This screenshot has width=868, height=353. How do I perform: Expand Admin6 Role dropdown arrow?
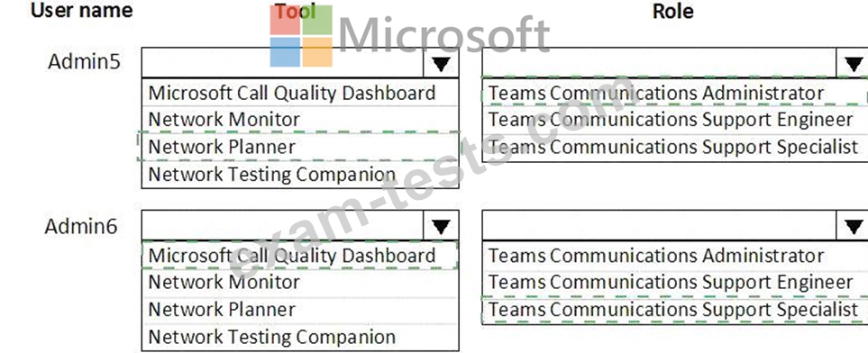coord(853,226)
